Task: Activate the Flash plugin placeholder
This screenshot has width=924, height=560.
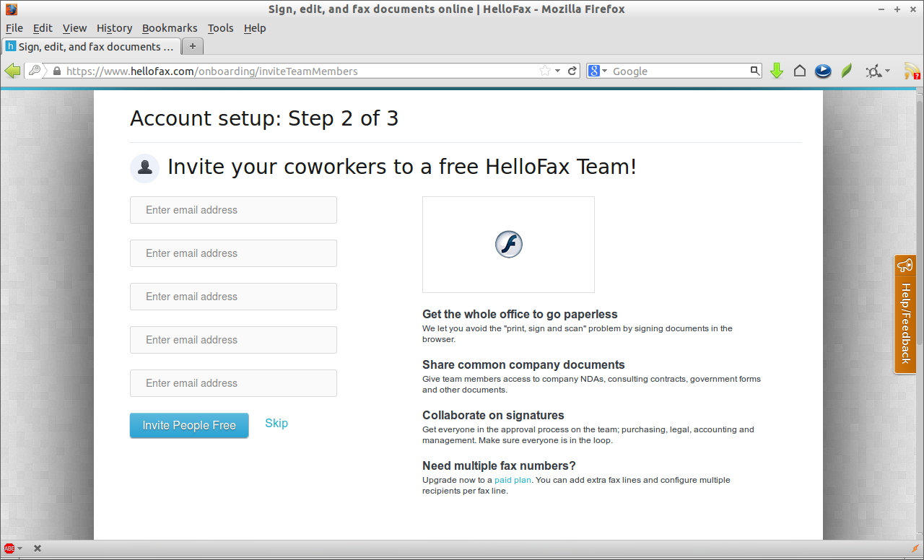Action: point(508,245)
